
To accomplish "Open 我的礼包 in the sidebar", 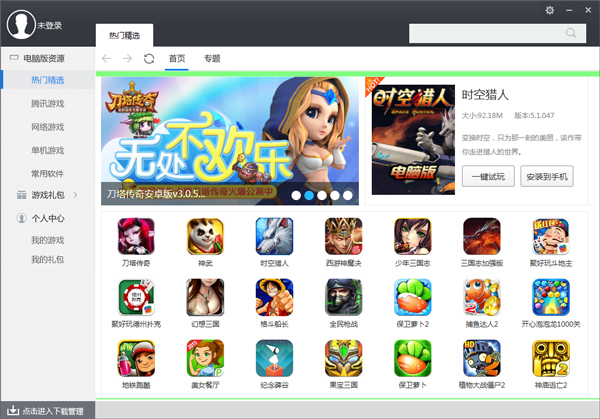I will click(48, 259).
